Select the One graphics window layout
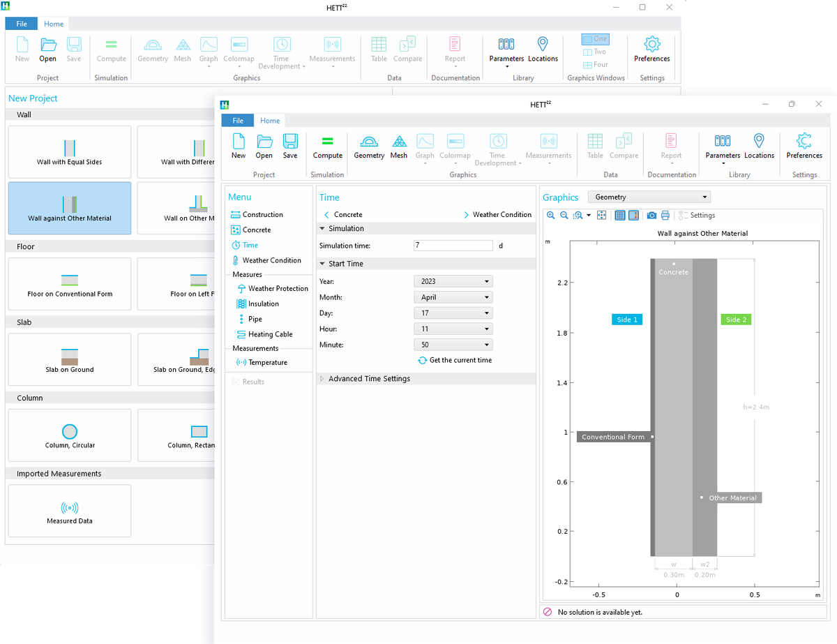The width and height of the screenshot is (837, 644). pos(595,39)
